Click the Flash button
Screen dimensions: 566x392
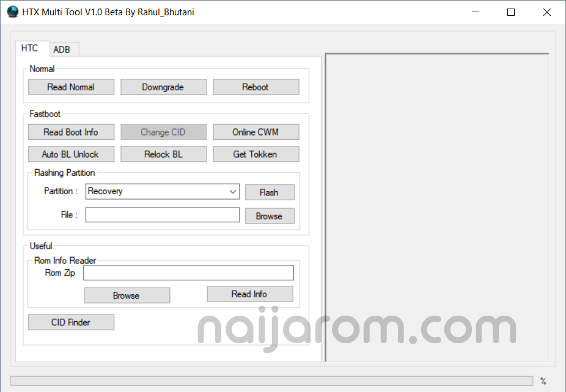point(270,192)
